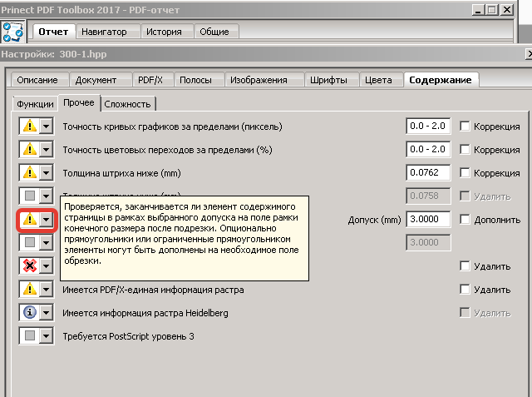This screenshot has width=532, height=397.
Task: Open severity dropdown for bleed tolerance row
Action: [x=47, y=220]
